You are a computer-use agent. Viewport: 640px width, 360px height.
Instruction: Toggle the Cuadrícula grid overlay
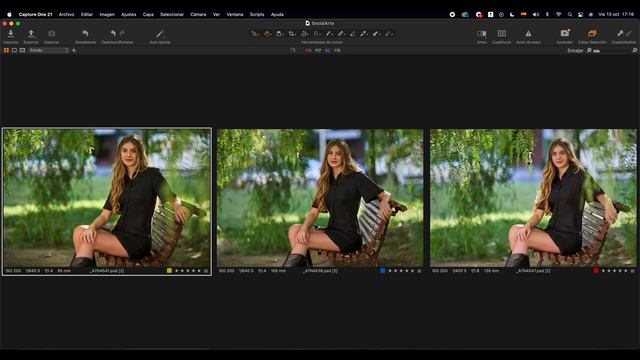[x=502, y=34]
